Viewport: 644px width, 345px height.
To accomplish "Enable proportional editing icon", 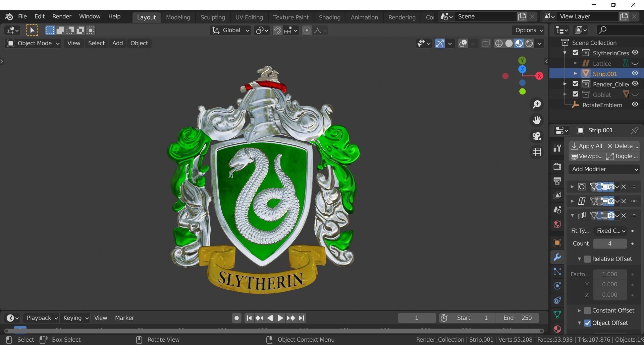I will click(x=307, y=30).
